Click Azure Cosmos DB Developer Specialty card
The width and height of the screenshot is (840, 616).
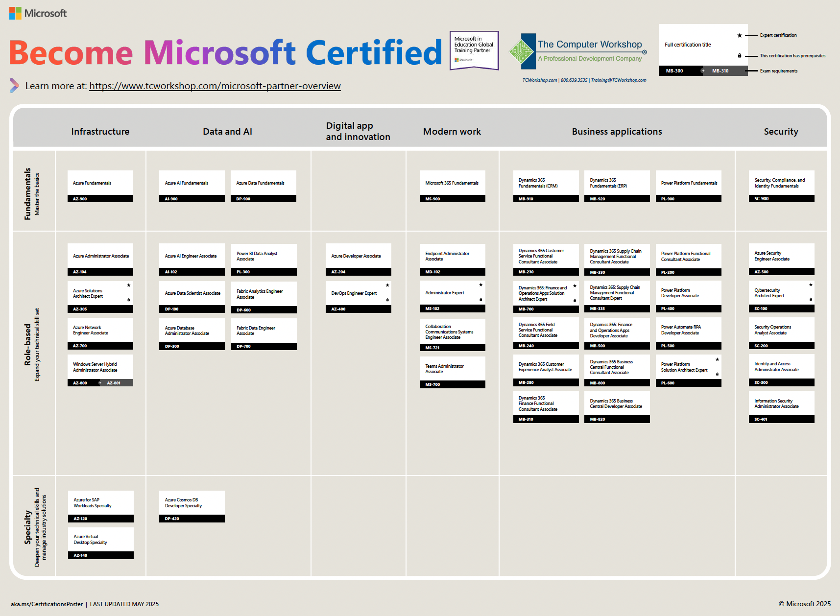coord(192,506)
